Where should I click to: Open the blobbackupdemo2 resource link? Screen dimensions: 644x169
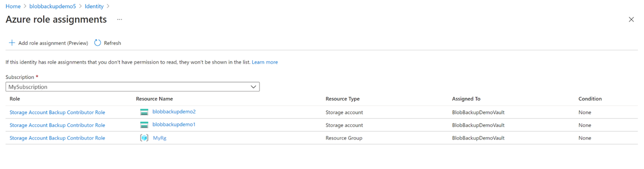coord(174,112)
